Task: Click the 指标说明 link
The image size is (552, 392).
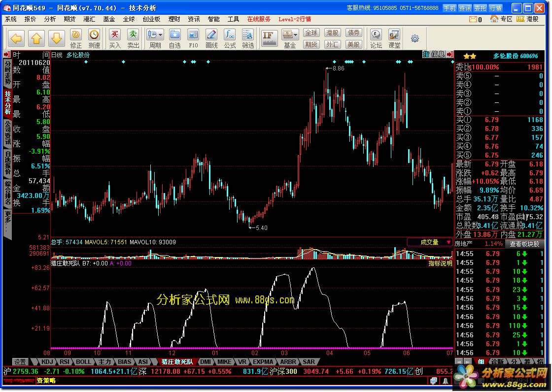Action: click(x=440, y=263)
